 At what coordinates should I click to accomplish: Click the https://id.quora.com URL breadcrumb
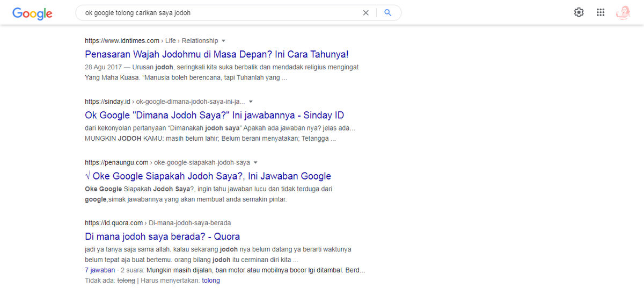158,223
